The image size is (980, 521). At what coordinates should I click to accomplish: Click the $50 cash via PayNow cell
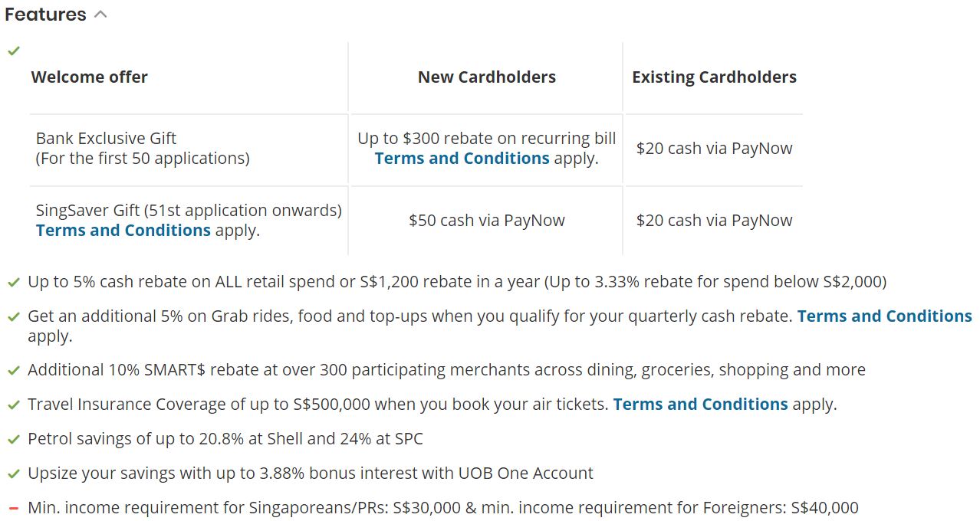(486, 221)
